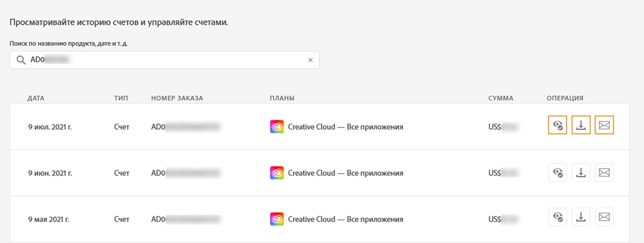
Task: Click plan name in June row
Action: coord(345,173)
